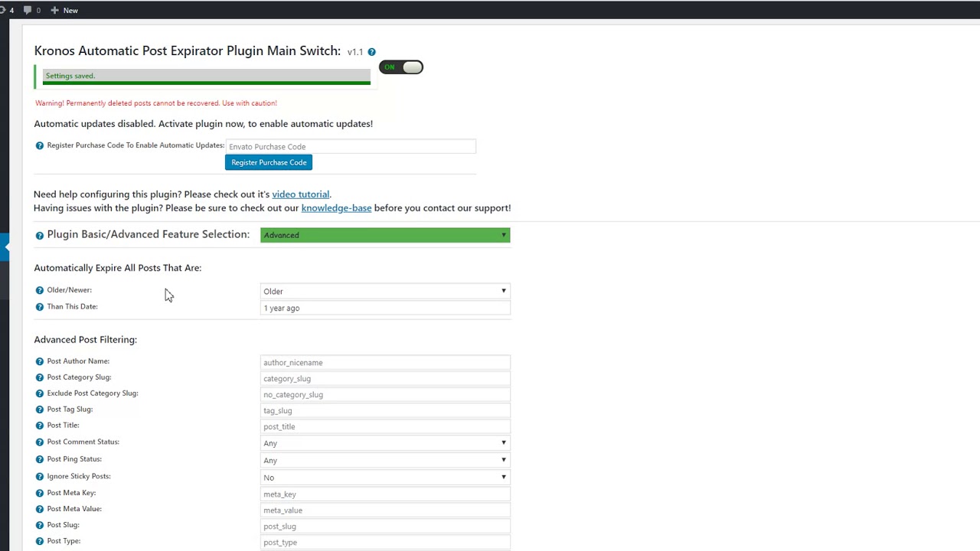Click help icon beside Post Type
The image size is (980, 551).
40,541
